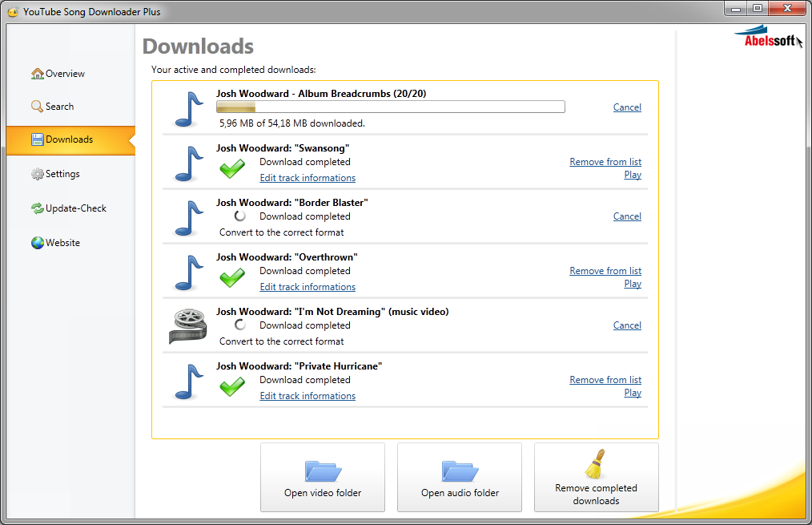812x525 pixels.
Task: Open Settings from the sidebar
Action: click(62, 174)
